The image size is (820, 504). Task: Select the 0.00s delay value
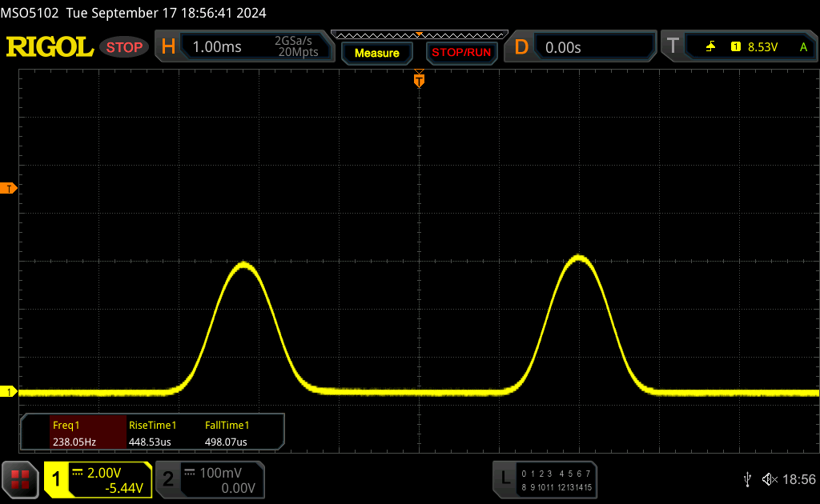coord(563,47)
